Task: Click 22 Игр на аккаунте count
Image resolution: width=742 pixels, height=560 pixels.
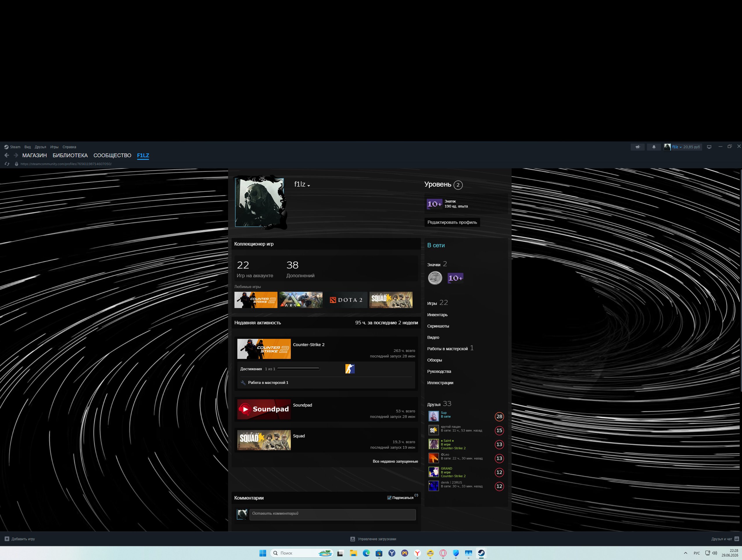Action: click(x=255, y=269)
